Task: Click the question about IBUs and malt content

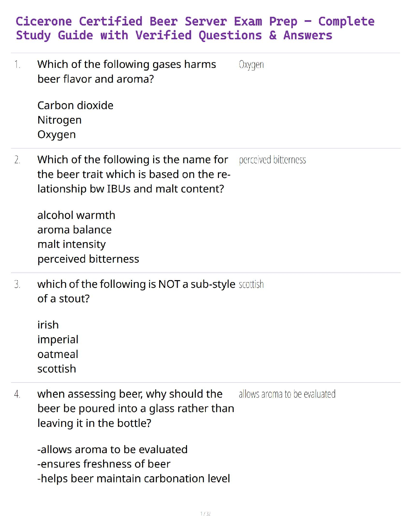Action: pyautogui.click(x=133, y=174)
